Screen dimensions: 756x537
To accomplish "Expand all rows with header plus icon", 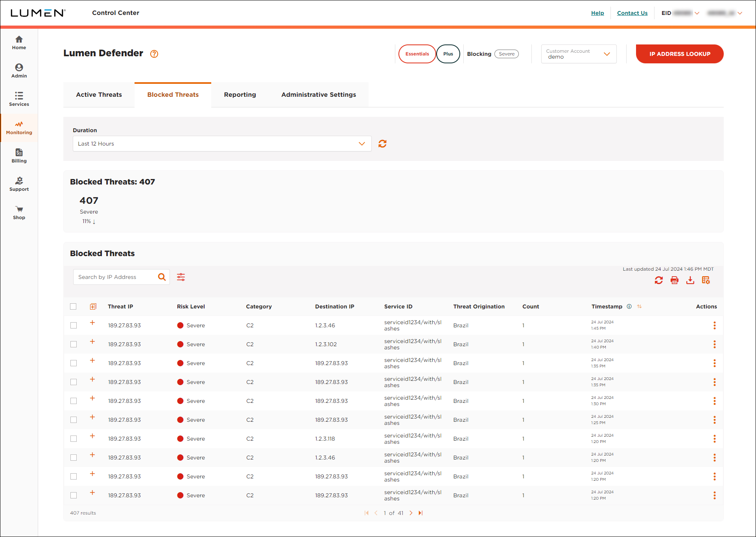I will [93, 306].
